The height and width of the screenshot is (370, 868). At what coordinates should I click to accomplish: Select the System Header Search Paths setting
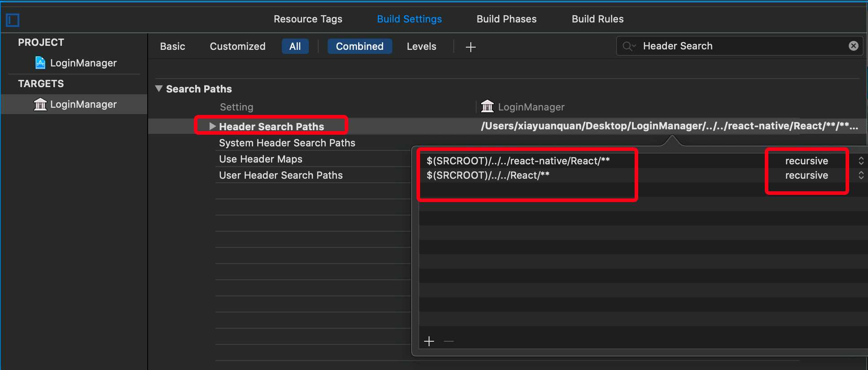[287, 143]
